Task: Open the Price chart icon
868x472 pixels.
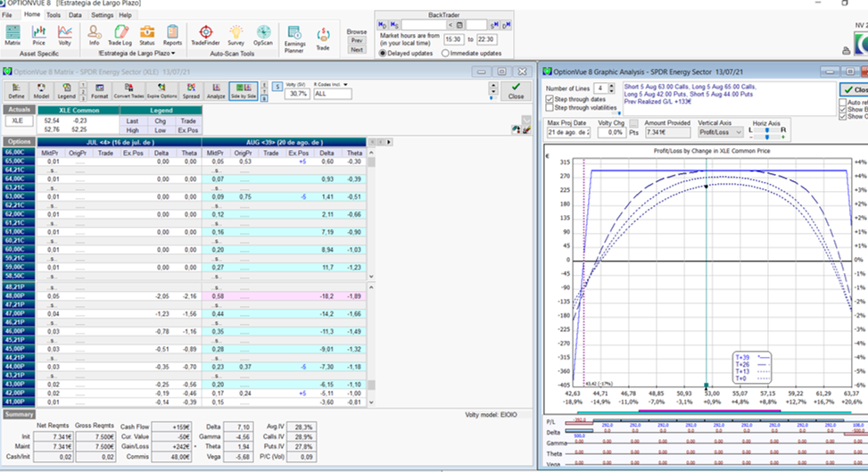Action: click(x=38, y=36)
